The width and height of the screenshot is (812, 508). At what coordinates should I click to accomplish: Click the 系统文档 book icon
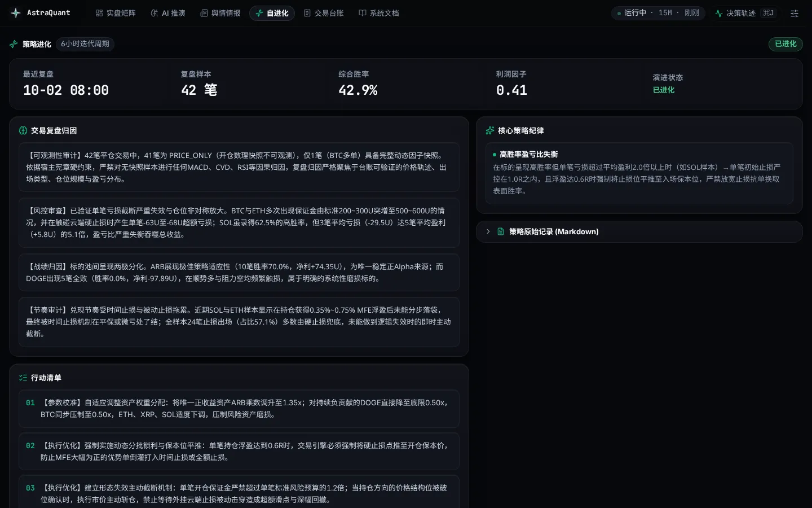[363, 13]
